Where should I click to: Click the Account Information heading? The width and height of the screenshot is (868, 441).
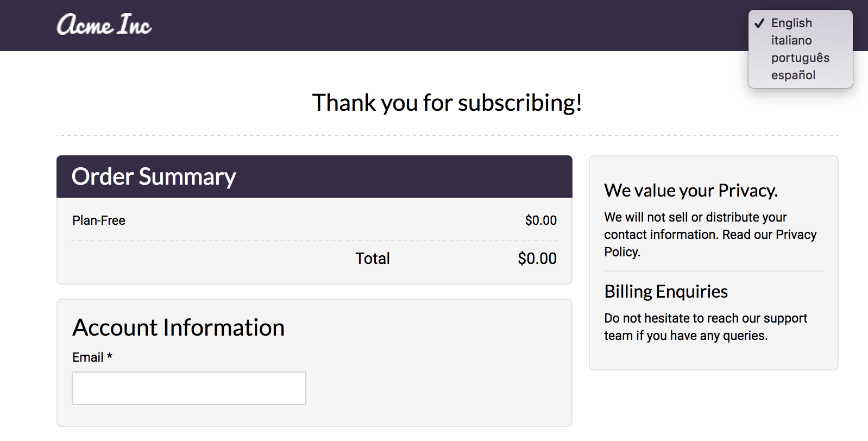(179, 327)
